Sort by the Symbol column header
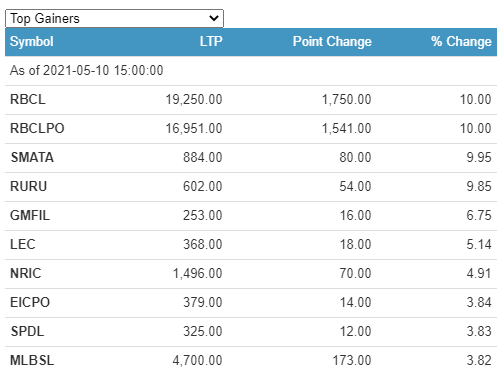The image size is (499, 375). pos(32,42)
